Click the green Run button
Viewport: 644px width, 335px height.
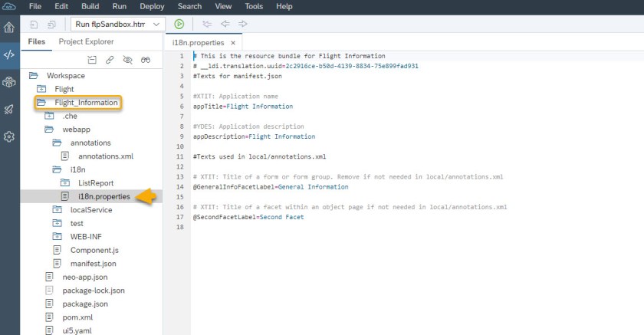pyautogui.click(x=179, y=25)
